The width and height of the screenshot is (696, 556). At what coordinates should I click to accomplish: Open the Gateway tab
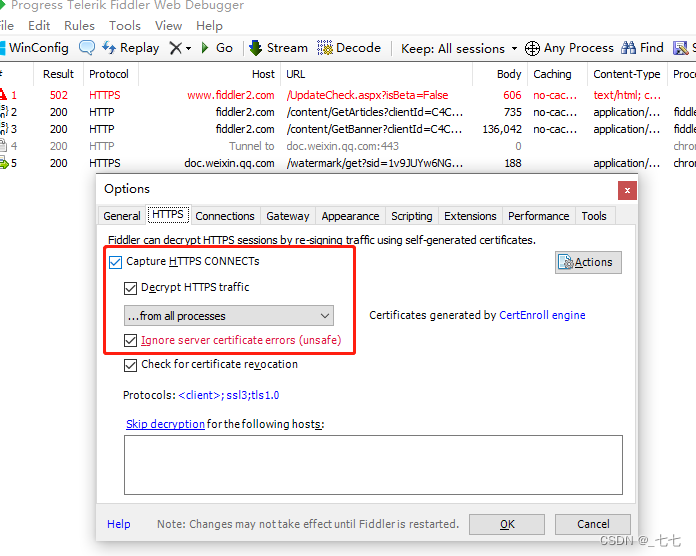(288, 216)
